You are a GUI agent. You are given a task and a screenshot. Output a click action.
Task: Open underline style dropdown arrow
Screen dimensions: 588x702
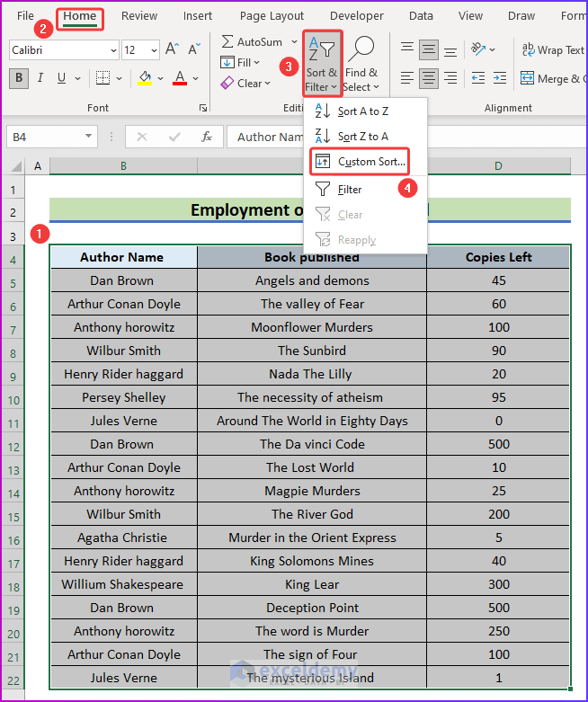pyautogui.click(x=77, y=79)
